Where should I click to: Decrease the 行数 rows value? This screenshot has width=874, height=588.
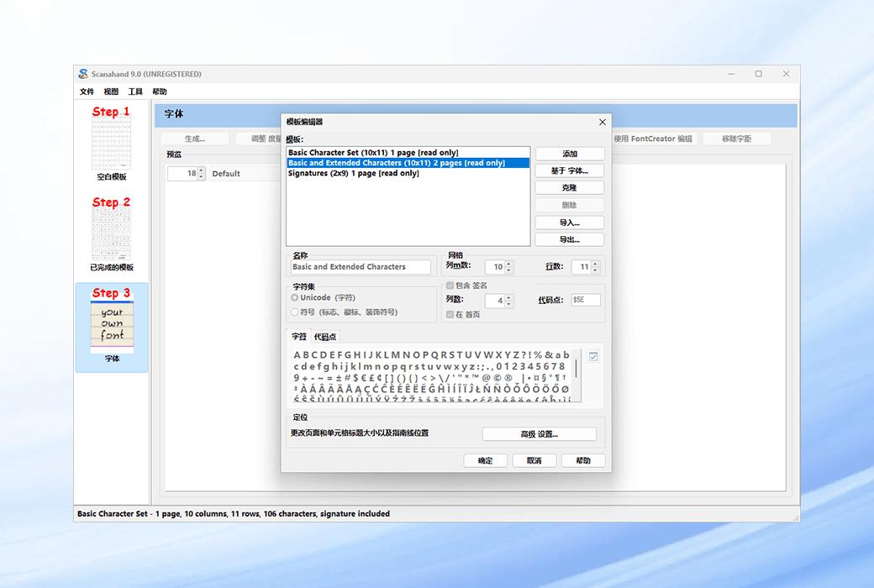[x=595, y=270]
